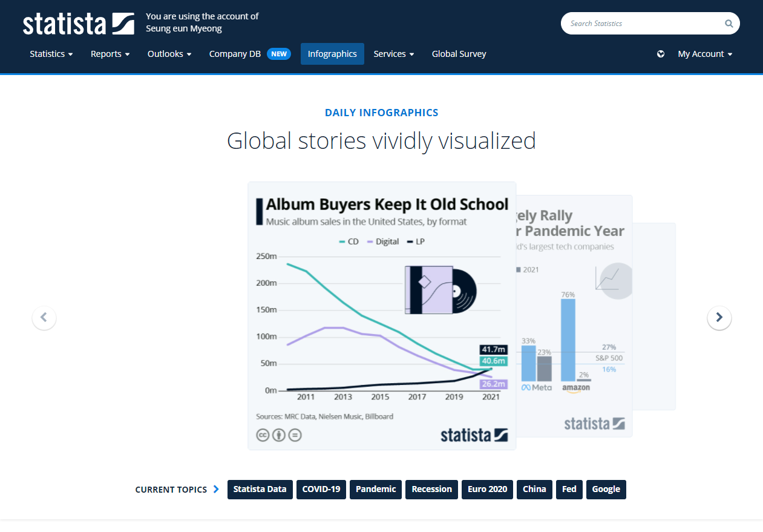The height and width of the screenshot is (532, 763).
Task: Open the Reports dropdown menu
Action: 110,54
